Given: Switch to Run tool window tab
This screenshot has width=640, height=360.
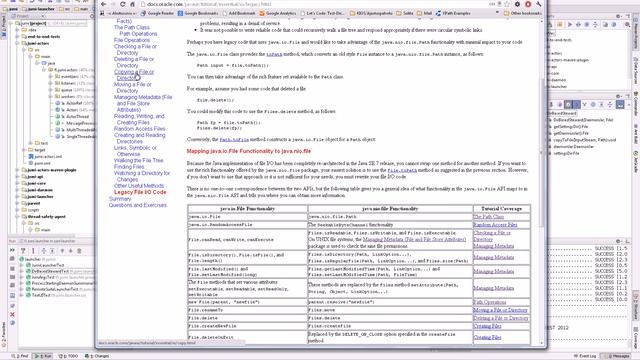Looking at the screenshot, I should 42,356.
